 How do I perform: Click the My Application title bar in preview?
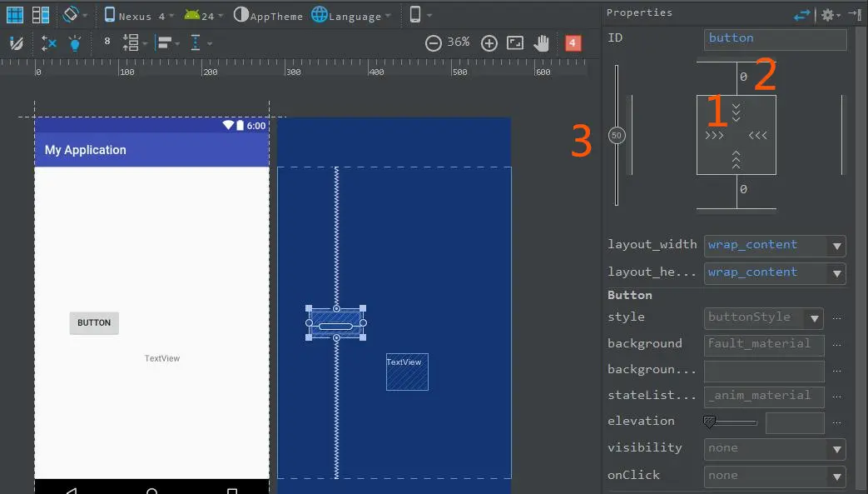pos(151,150)
